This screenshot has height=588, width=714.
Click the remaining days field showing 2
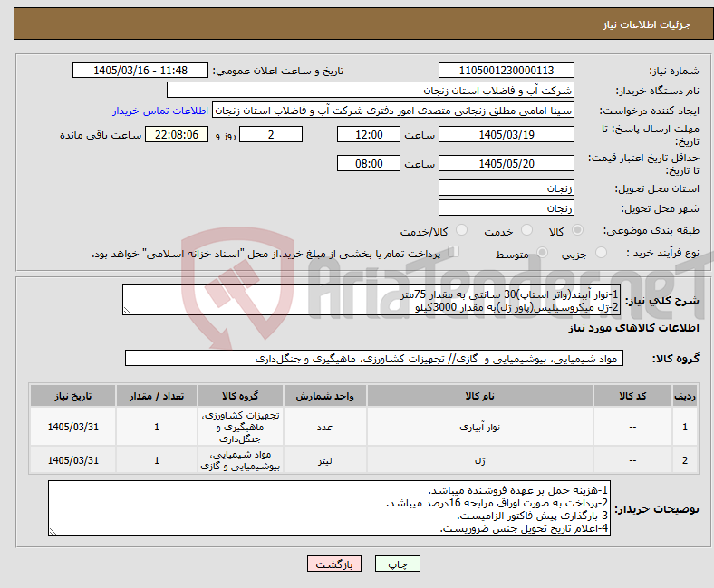coord(271,134)
